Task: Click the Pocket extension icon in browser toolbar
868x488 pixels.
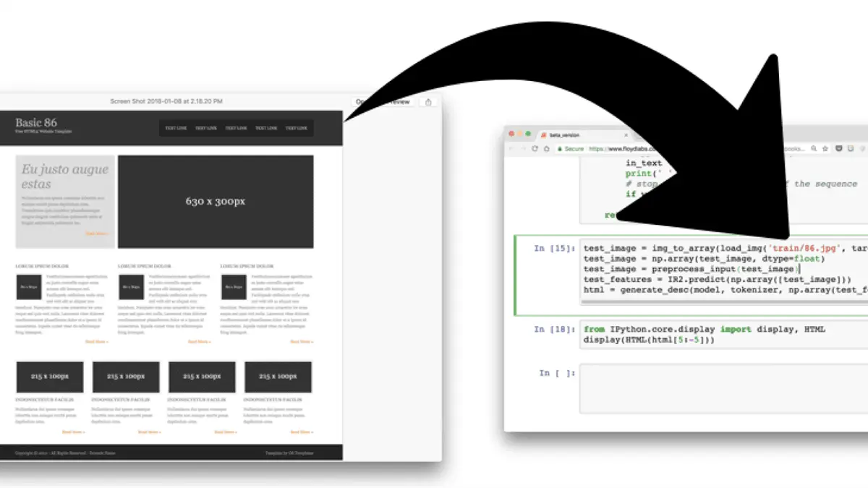Action: [839, 148]
